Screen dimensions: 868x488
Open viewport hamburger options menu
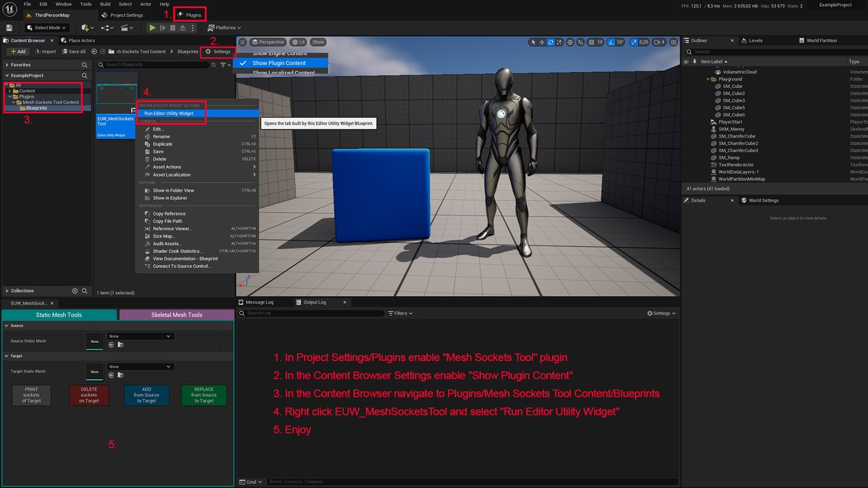(x=242, y=42)
